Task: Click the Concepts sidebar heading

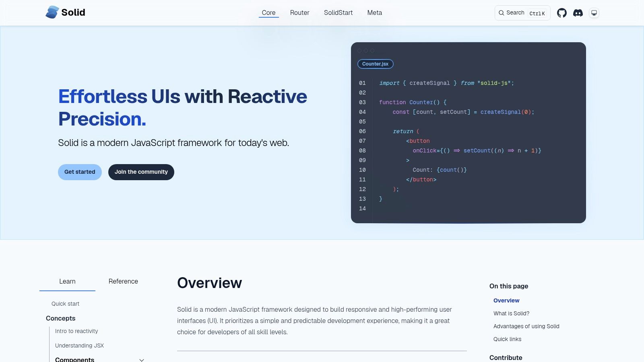Action: coord(61,318)
